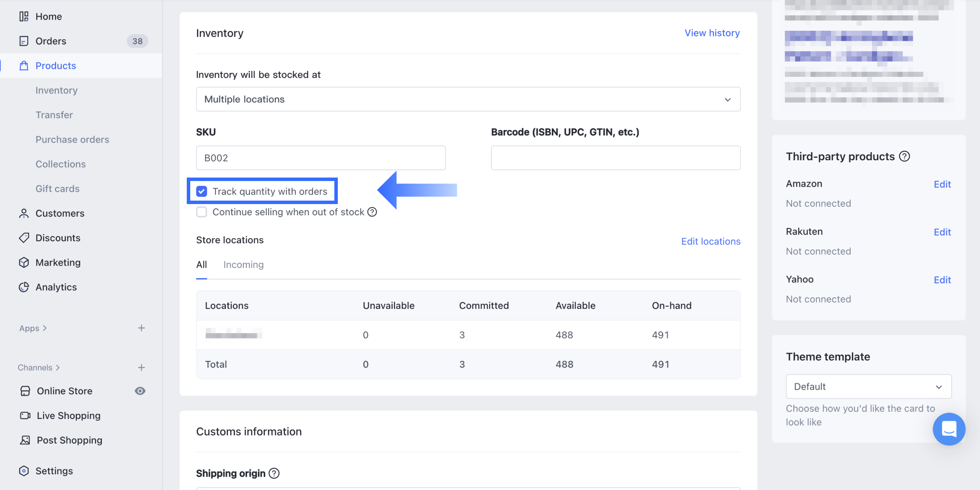
Task: Click the Barcode input field
Action: tap(615, 158)
